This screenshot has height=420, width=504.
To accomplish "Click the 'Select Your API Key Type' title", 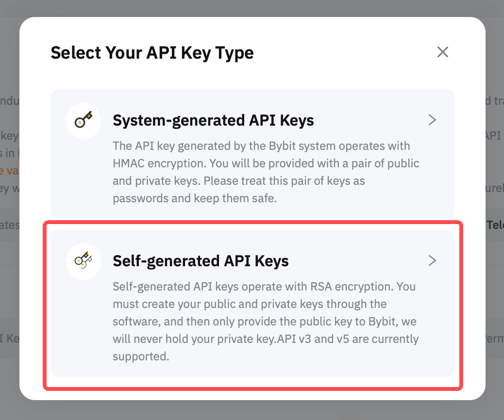I will point(152,52).
